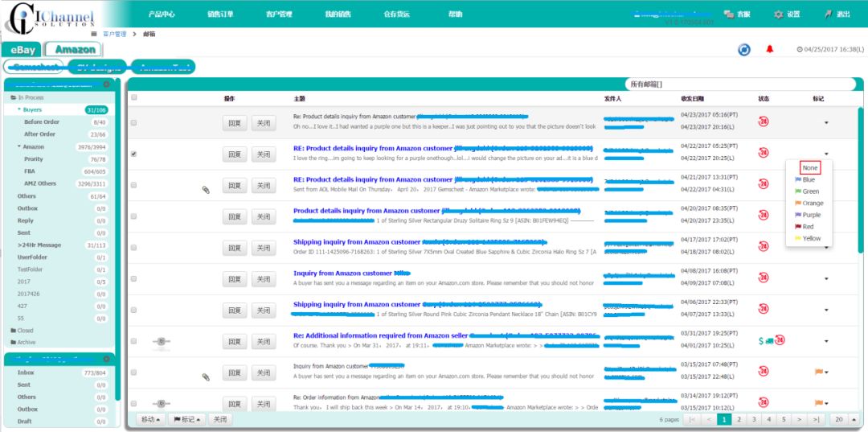
Task: Open Shipping inquiry message dated 04/17/2017
Action: click(x=420, y=242)
